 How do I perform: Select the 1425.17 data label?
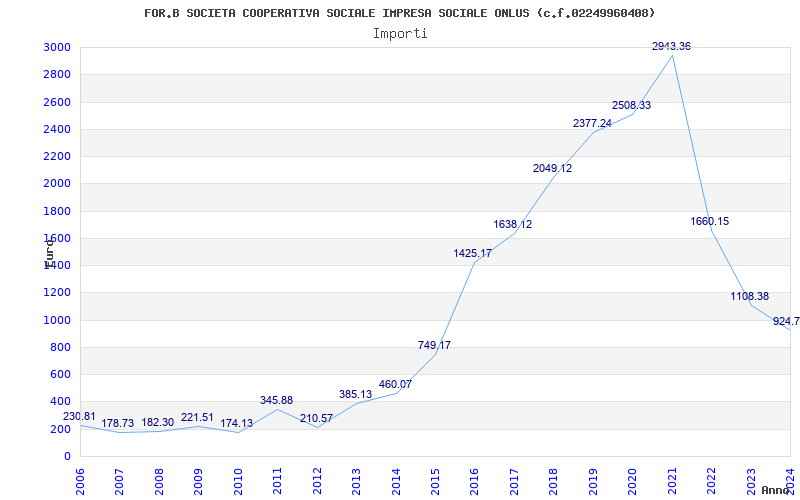pos(472,254)
